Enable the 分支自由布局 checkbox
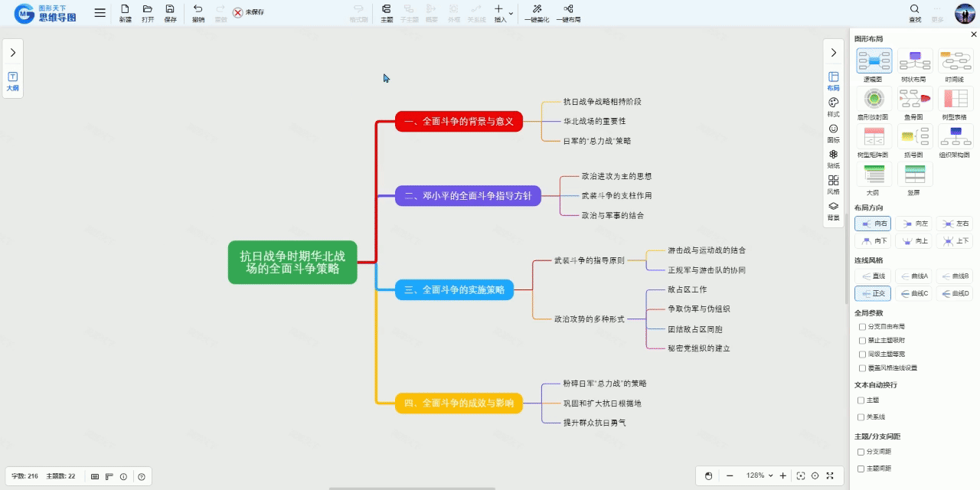Screen dimensions: 980x490 (x=863, y=327)
